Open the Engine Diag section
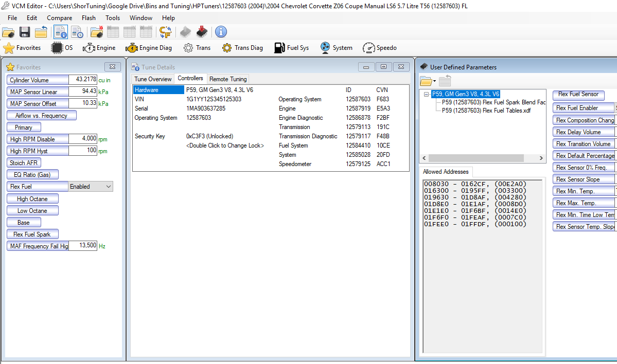The image size is (617, 364). click(x=149, y=48)
